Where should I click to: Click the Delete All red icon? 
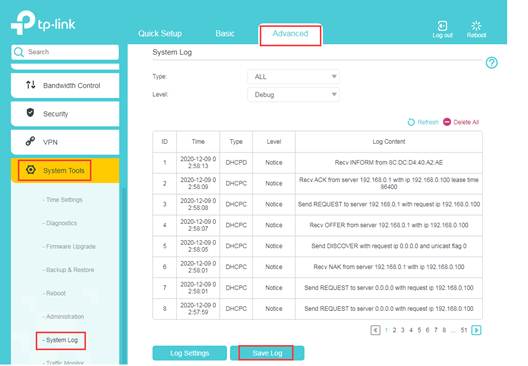(447, 122)
